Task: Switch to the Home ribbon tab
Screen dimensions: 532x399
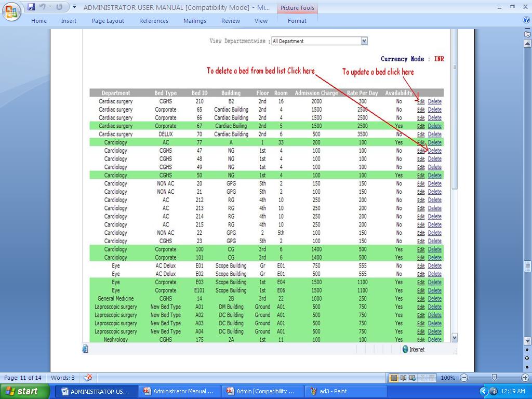Action: 39,21
